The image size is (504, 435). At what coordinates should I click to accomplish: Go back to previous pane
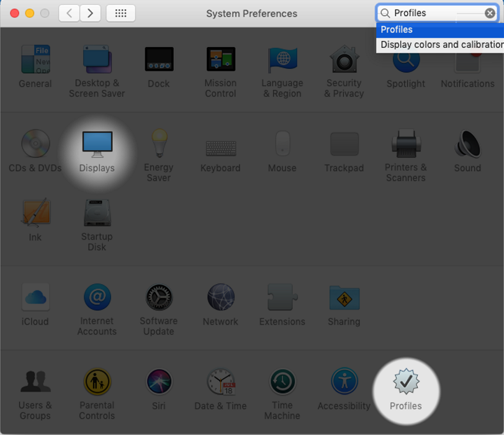click(69, 13)
